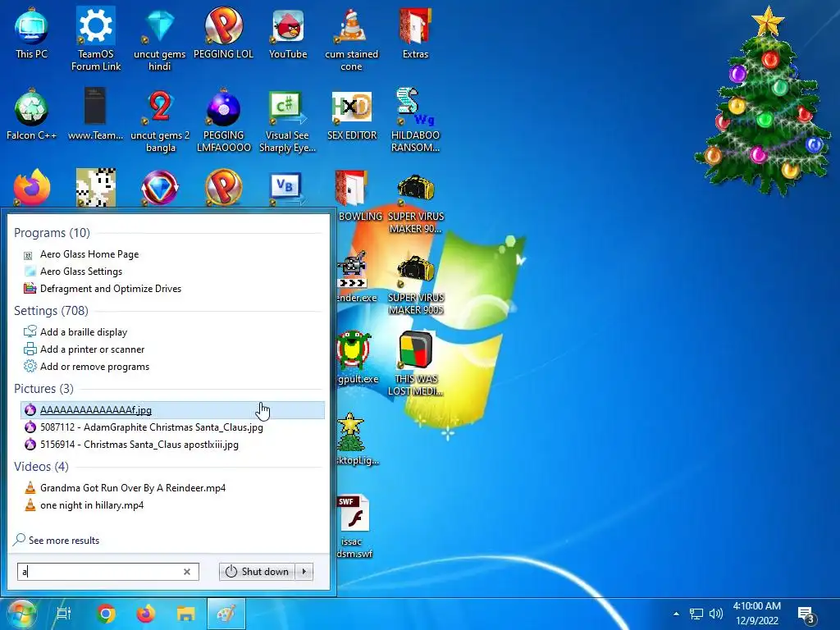This screenshot has height=630, width=840.
Task: Select the HxD hex editor desktop icon
Action: pyautogui.click(x=352, y=114)
